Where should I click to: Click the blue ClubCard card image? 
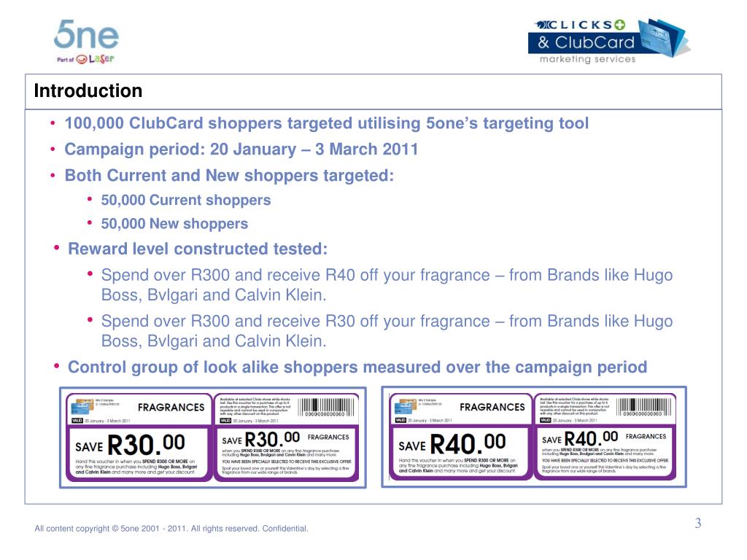[664, 38]
